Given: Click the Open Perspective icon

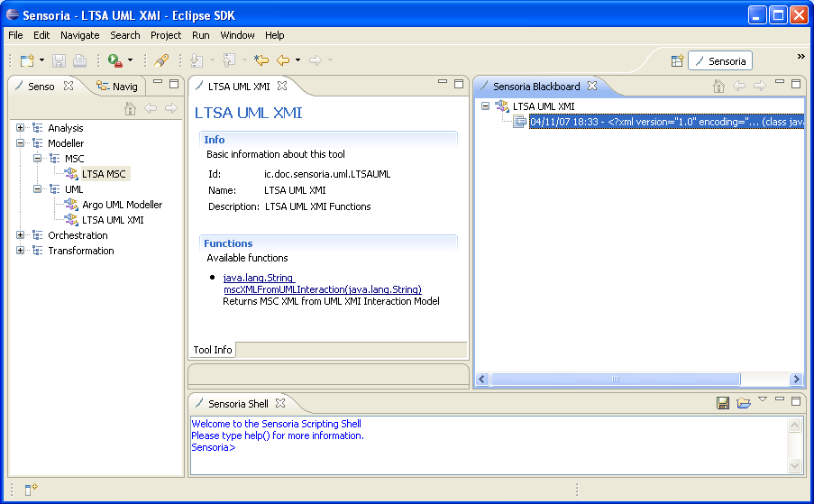Looking at the screenshot, I should coord(677,61).
